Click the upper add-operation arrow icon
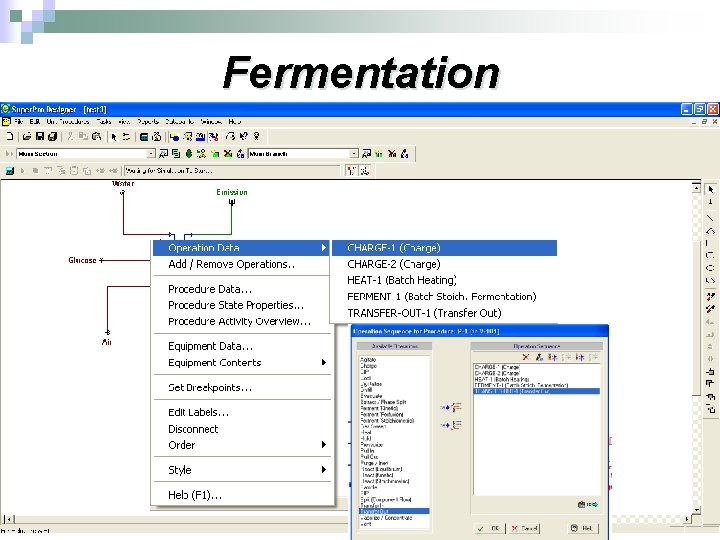Screen dimensions: 720x540 [x=452, y=407]
